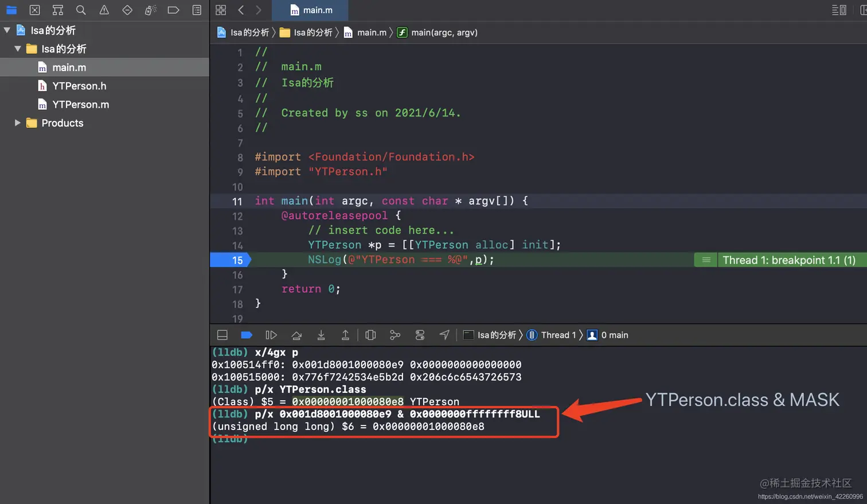Open the editor options menu
Viewport: 867px width, 504px height.
coord(839,10)
